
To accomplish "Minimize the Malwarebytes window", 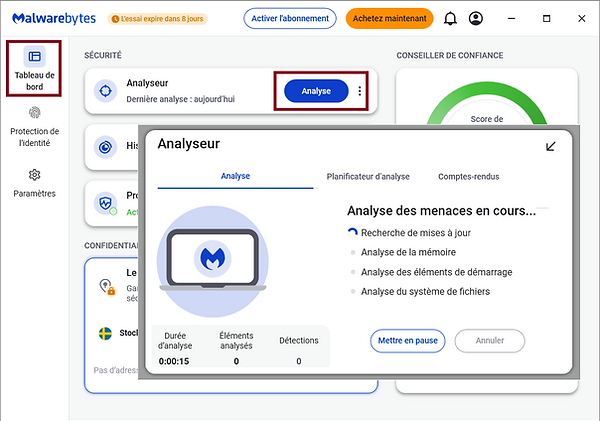I will coord(511,18).
